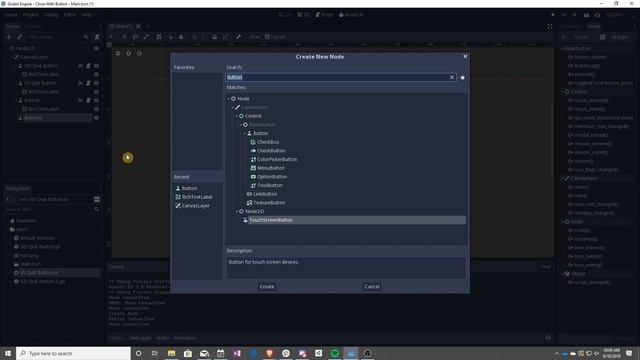Screen dimensions: 640x360
Task: Hide RichTextLabel under SD Quit Button
Action: pyautogui.click(x=96, y=74)
